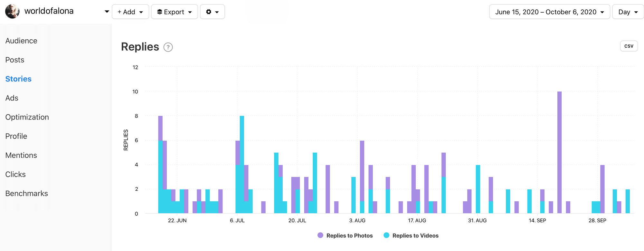
Task: Click the worldofalona profile avatar
Action: pyautogui.click(x=12, y=12)
